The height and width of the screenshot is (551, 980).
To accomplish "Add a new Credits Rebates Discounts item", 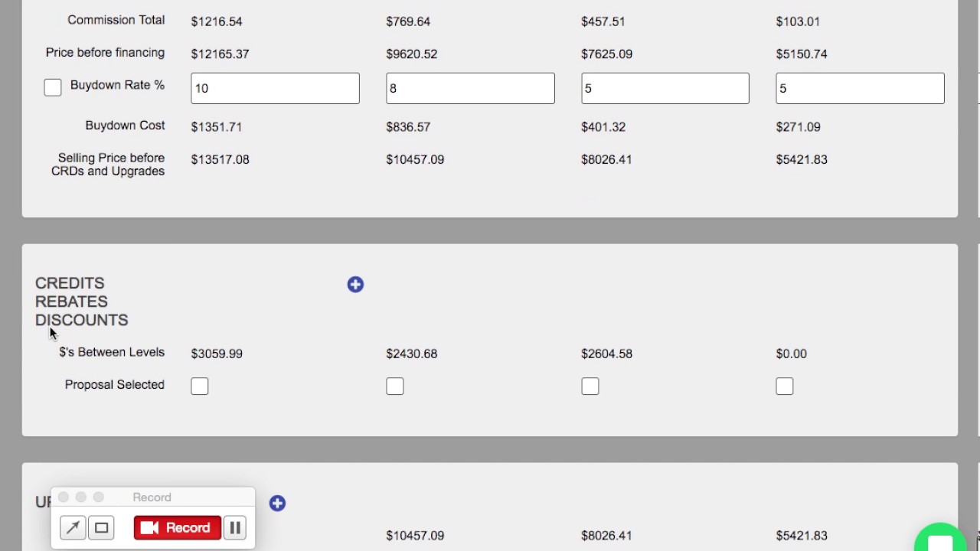I will tap(355, 285).
